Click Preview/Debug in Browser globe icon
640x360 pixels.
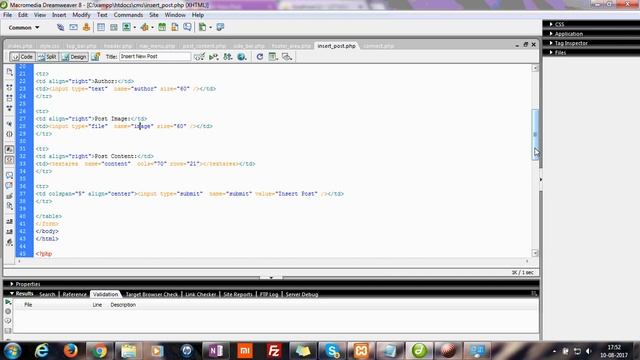point(242,57)
